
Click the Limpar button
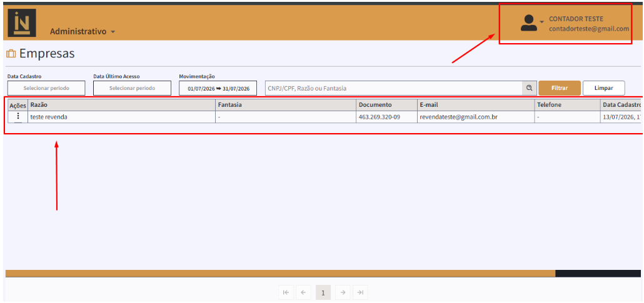coord(604,88)
